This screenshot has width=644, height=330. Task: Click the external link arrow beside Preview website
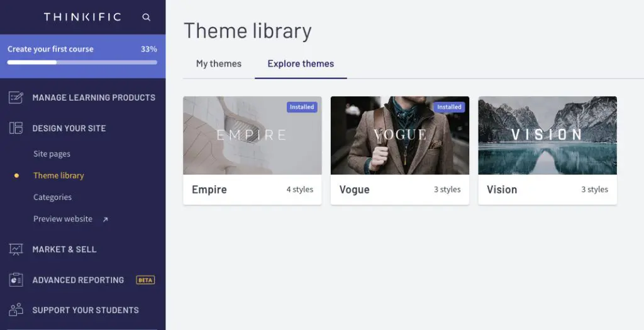pos(105,219)
